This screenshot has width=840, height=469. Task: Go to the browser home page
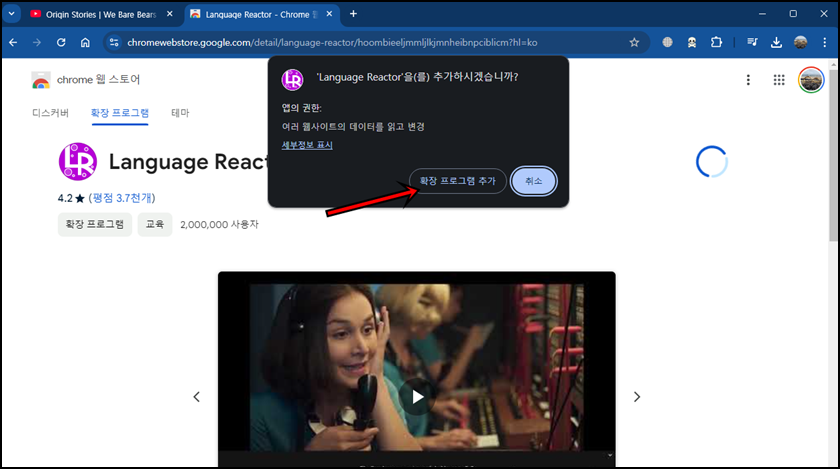(x=85, y=42)
